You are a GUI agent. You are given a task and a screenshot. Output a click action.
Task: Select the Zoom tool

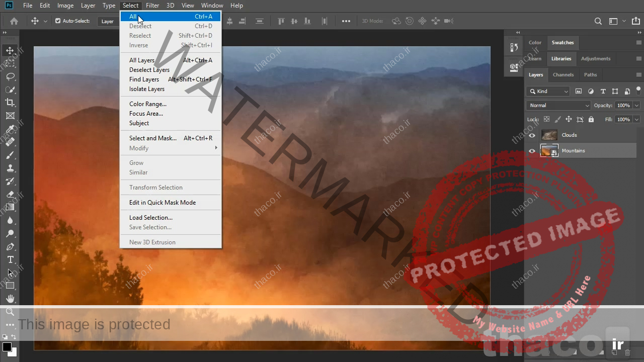pos(10,312)
